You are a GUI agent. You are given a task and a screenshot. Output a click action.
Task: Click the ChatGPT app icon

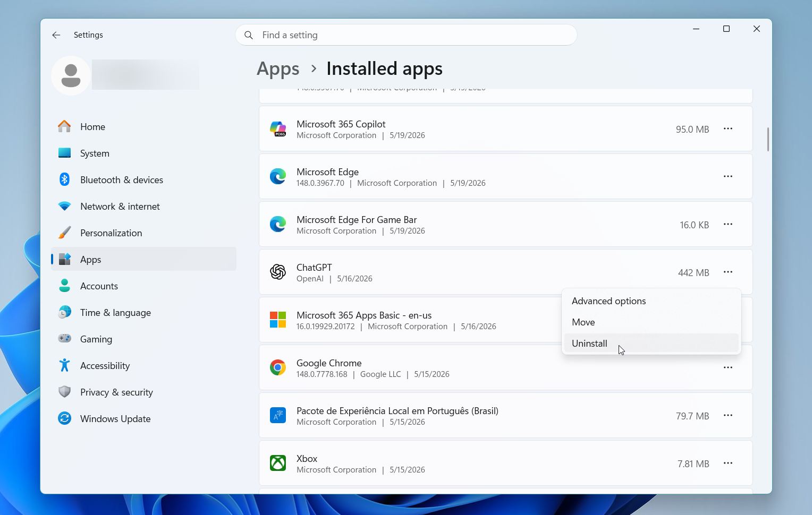point(278,272)
